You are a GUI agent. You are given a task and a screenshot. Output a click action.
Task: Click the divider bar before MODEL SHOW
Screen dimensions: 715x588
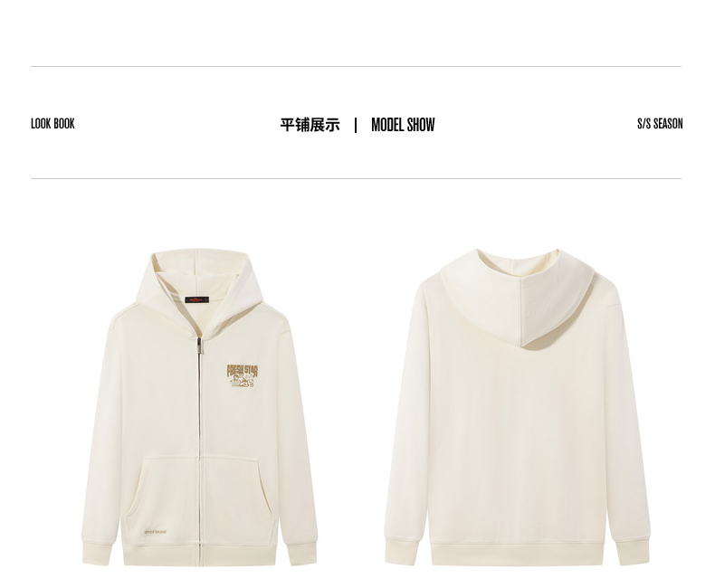(x=355, y=125)
